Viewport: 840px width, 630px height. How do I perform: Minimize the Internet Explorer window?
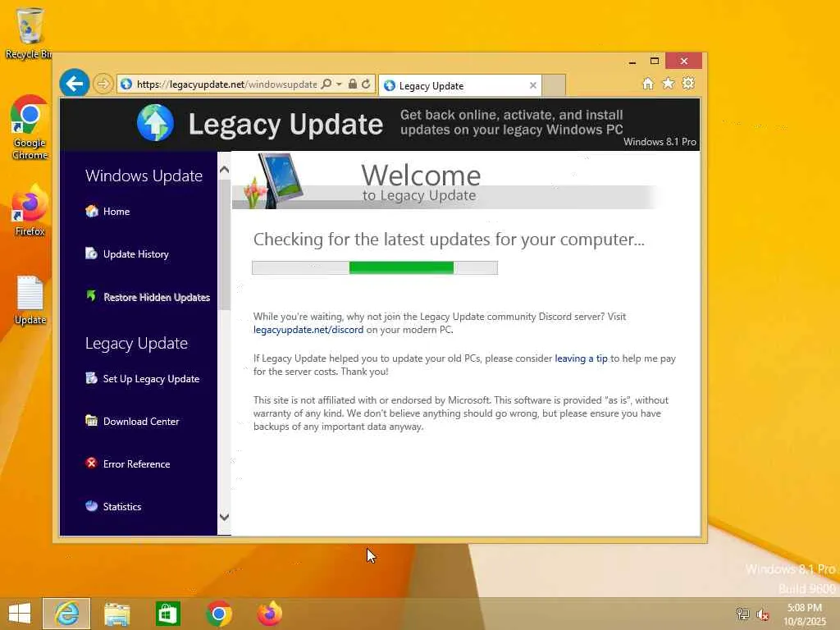click(632, 61)
